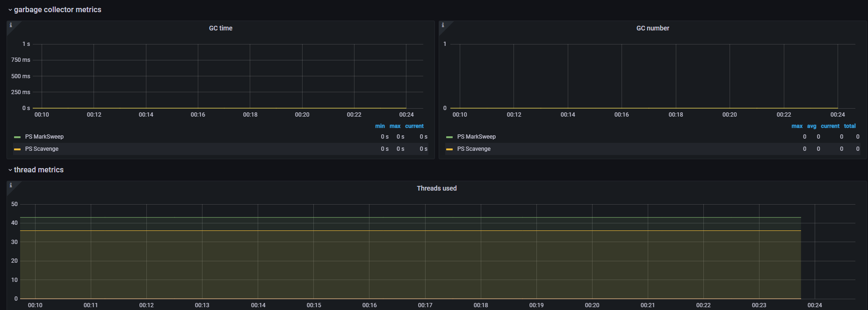Toggle PS MarkSweep series in GC time legend
The image size is (868, 310).
coord(44,137)
